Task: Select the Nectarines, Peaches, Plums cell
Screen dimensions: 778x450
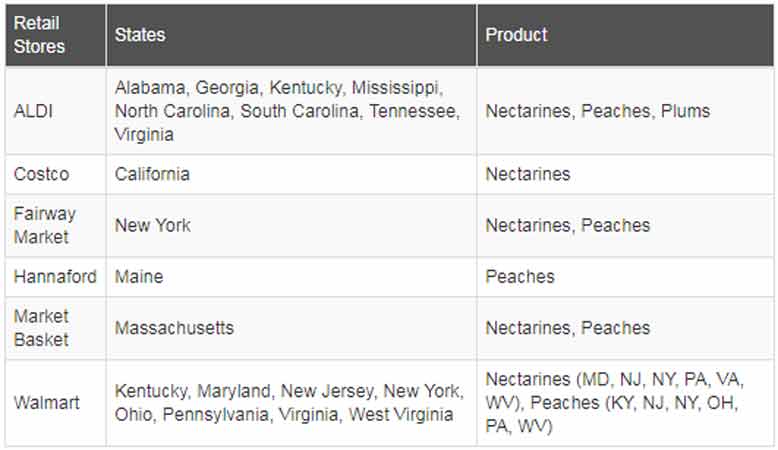Action: (x=625, y=111)
